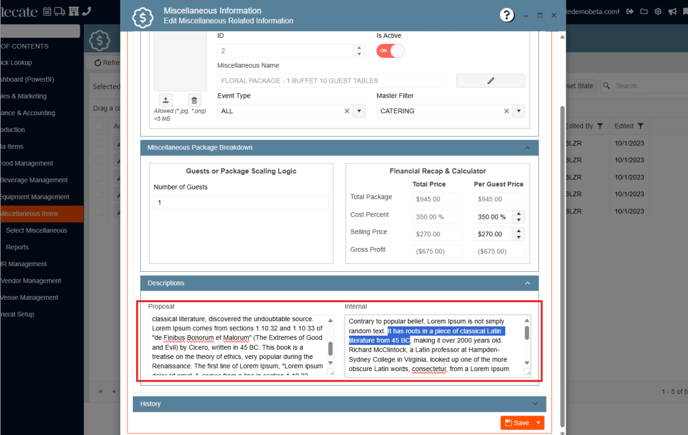The width and height of the screenshot is (688, 435).
Task: Click the Refresh icon in background grid
Action: point(97,63)
